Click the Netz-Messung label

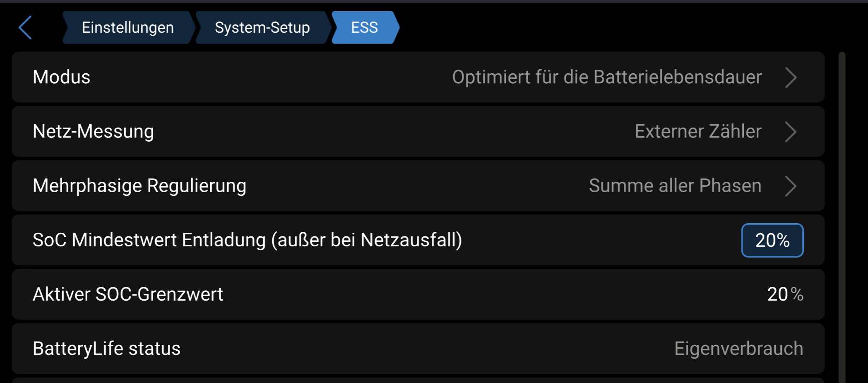pyautogui.click(x=93, y=132)
